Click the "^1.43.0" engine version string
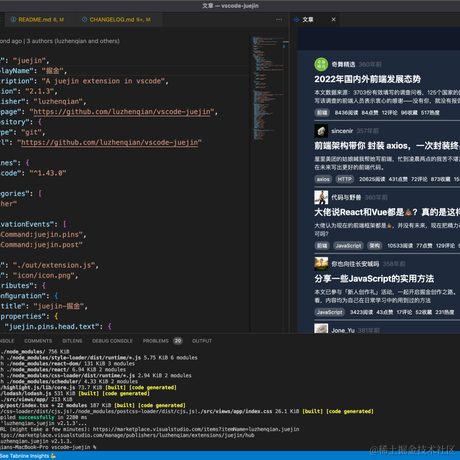The height and width of the screenshot is (460, 460). pos(48,173)
